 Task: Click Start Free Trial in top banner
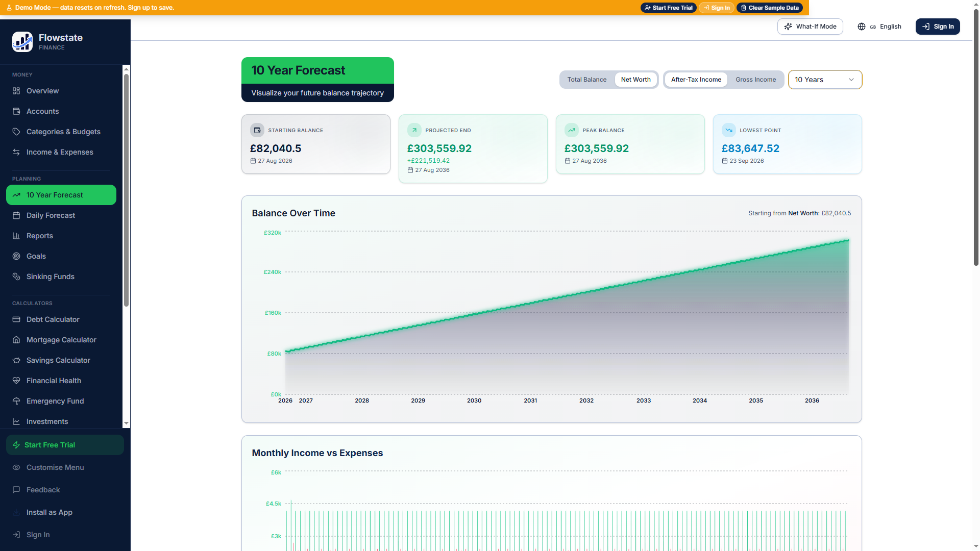click(668, 8)
